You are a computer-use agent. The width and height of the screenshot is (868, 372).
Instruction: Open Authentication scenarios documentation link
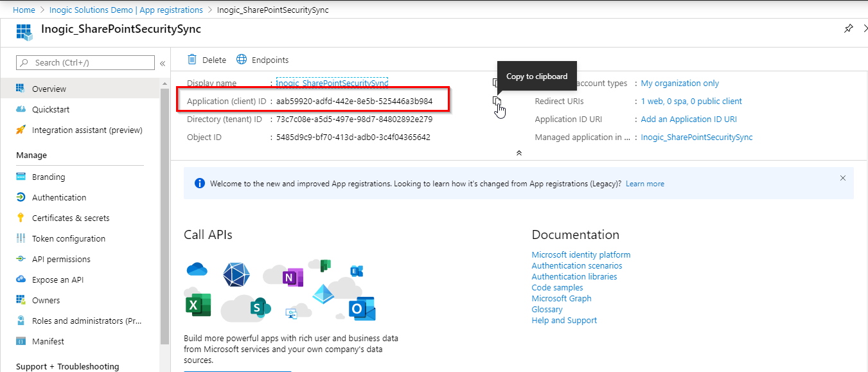(577, 265)
